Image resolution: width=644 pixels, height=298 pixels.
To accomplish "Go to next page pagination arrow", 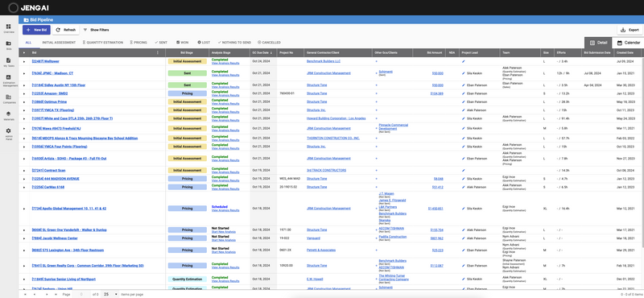I will click(x=47, y=294).
